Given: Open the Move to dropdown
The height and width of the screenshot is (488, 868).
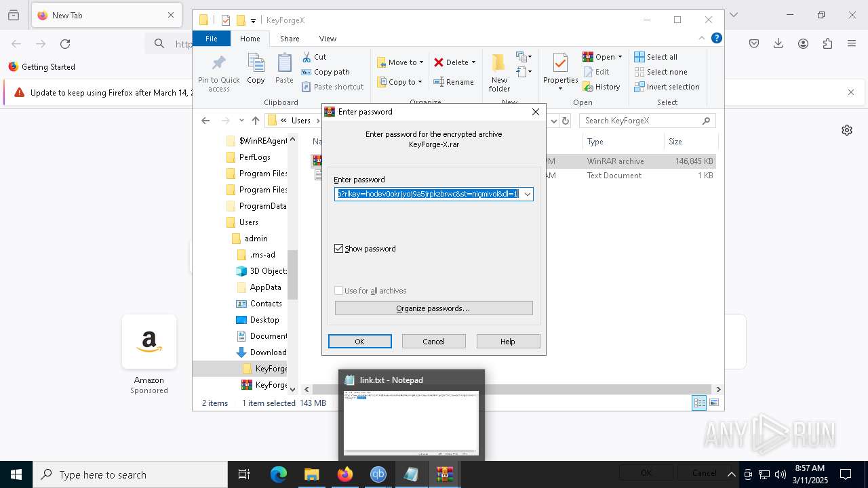Looking at the screenshot, I should coord(400,62).
